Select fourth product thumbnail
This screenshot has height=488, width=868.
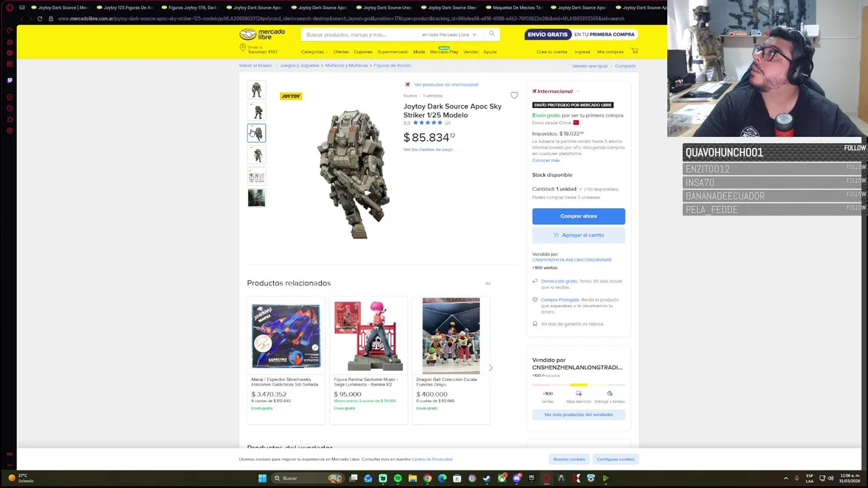point(256,155)
